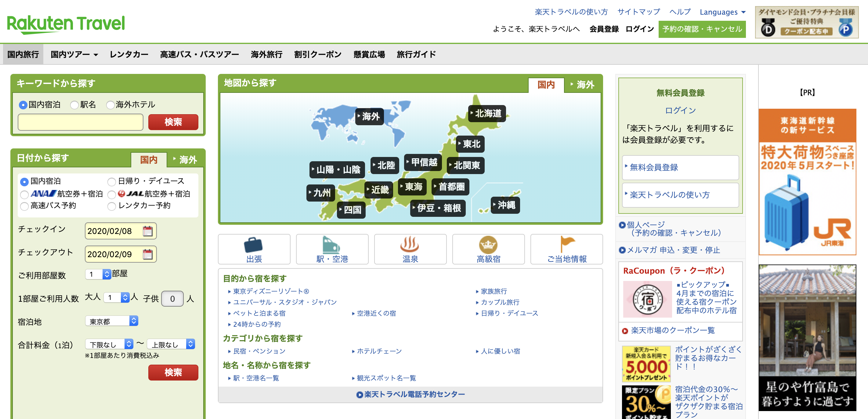Select 首都圏 region on the map
Screen dimensions: 868x419
pyautogui.click(x=450, y=187)
